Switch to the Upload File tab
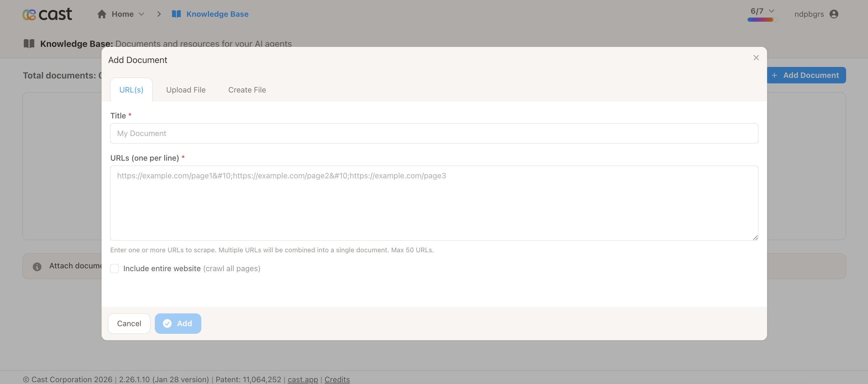 click(x=186, y=90)
